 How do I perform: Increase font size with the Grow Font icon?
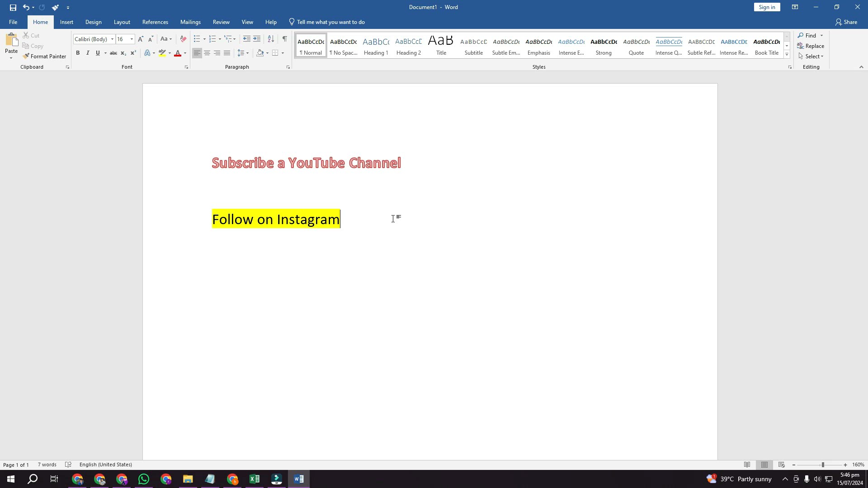click(141, 39)
